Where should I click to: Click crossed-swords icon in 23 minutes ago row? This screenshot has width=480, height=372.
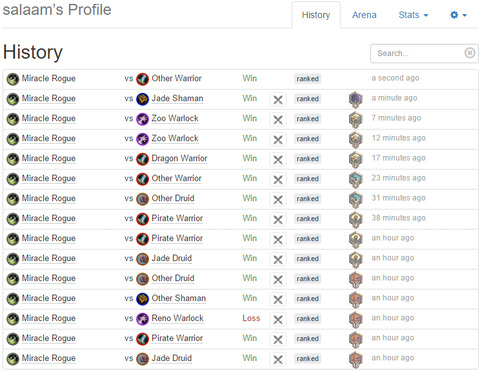coord(278,179)
